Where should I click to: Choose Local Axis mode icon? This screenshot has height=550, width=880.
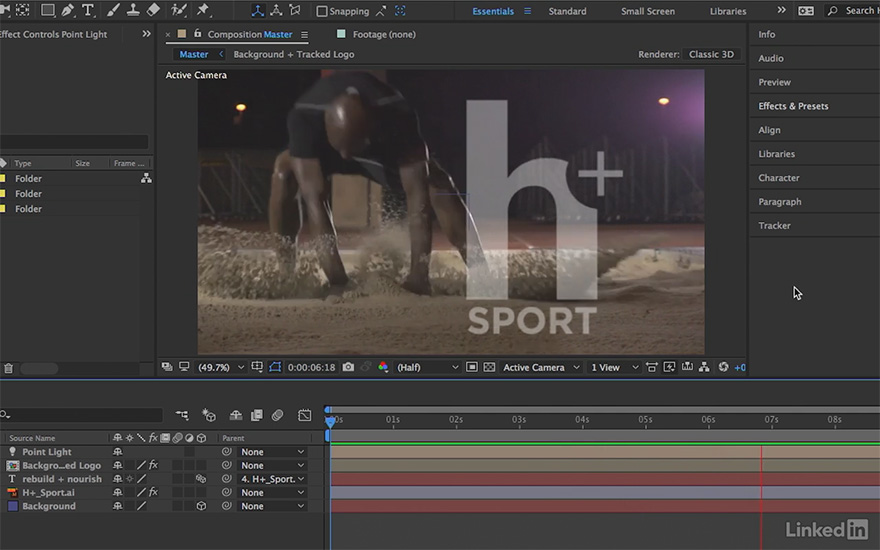(258, 11)
